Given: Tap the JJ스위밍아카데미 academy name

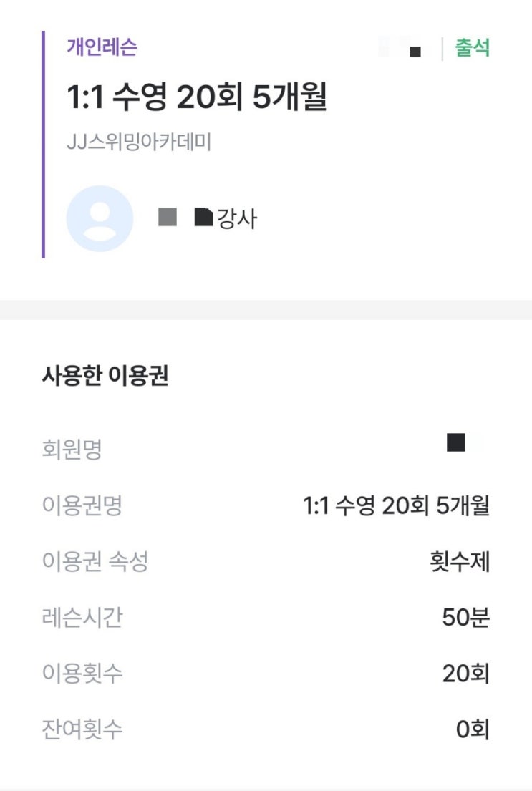Looking at the screenshot, I should (139, 142).
